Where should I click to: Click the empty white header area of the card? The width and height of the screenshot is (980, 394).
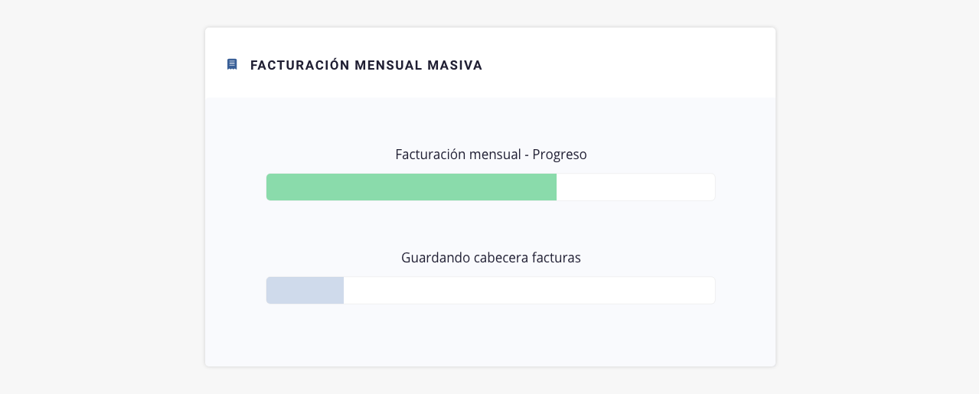[x=628, y=64]
